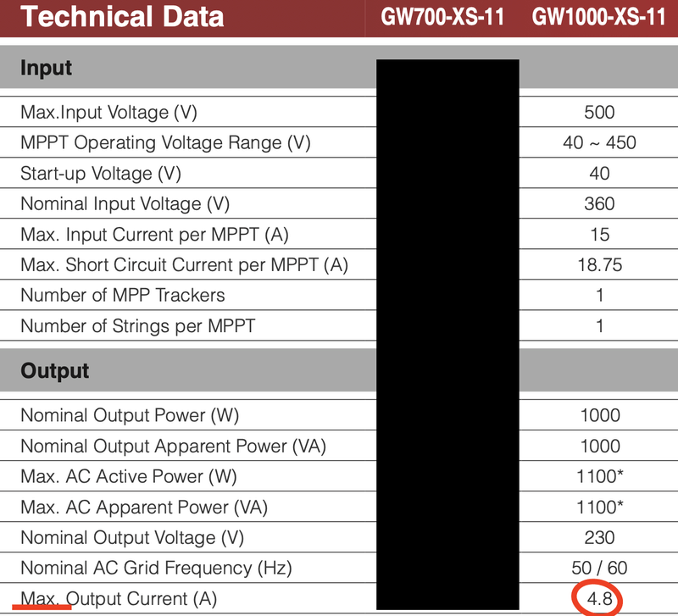Image resolution: width=678 pixels, height=616 pixels.
Task: Select 'Nominal AC Grid Frequency (Hz)' label
Action: (156, 569)
